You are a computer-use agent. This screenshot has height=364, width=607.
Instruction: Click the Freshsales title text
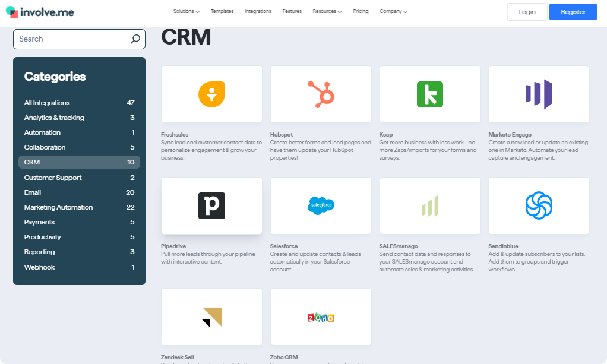[175, 135]
